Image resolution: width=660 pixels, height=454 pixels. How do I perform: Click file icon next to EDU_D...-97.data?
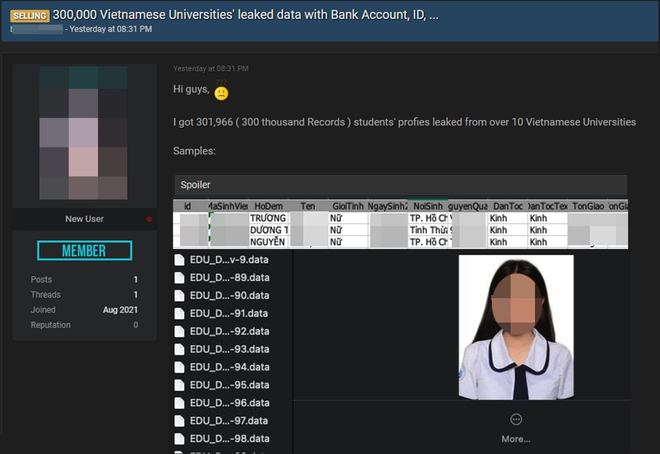click(181, 421)
